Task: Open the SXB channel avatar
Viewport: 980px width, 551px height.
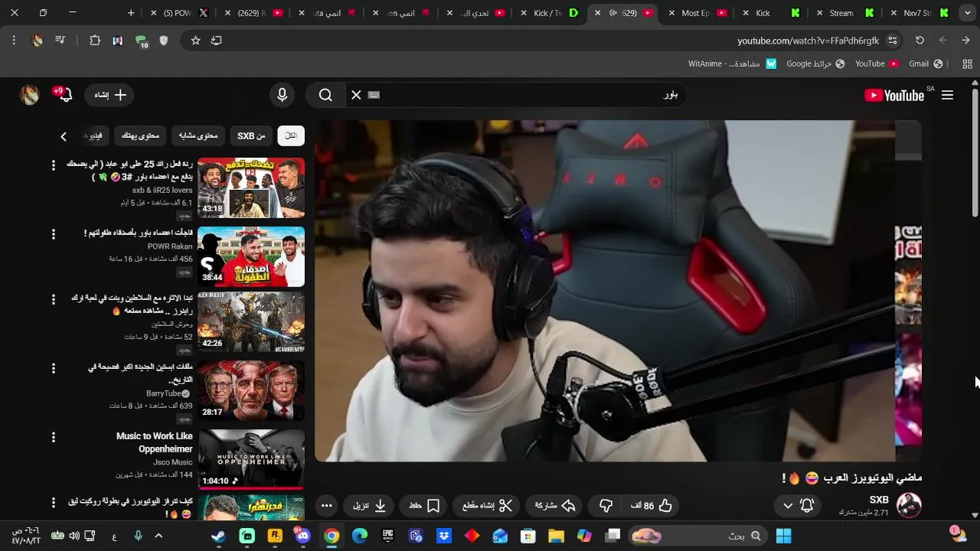Action: [909, 505]
